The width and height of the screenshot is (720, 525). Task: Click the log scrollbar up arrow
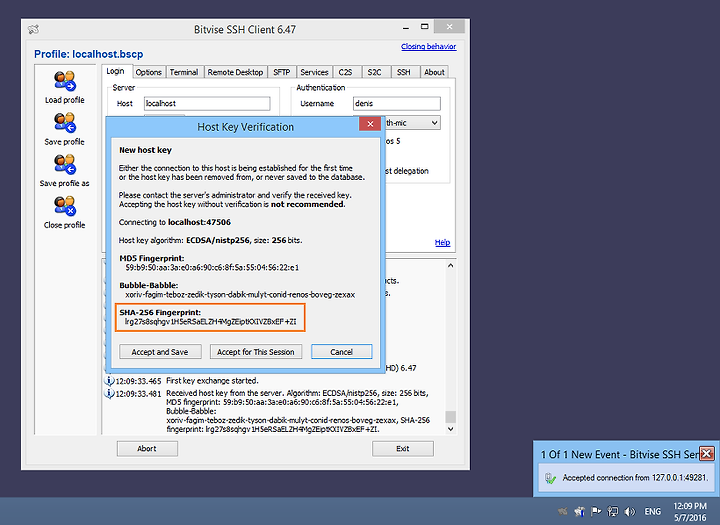450,265
